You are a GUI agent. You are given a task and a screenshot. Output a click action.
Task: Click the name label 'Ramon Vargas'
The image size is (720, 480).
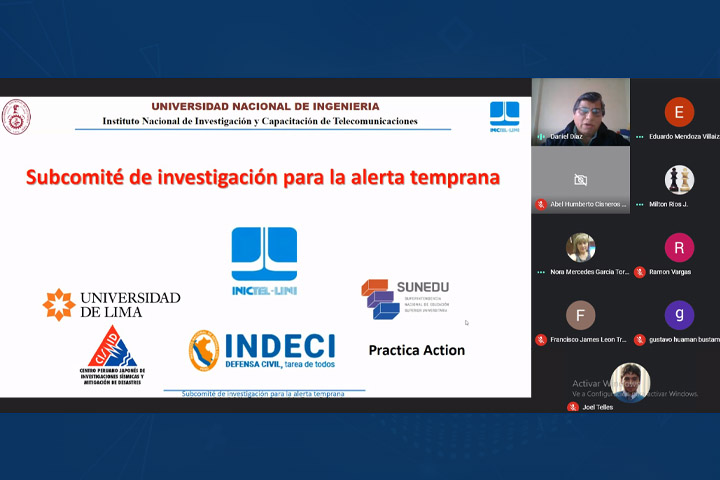point(670,272)
